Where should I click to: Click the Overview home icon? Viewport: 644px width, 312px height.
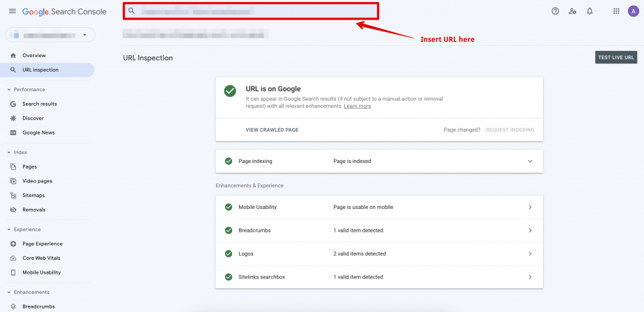[x=13, y=56]
